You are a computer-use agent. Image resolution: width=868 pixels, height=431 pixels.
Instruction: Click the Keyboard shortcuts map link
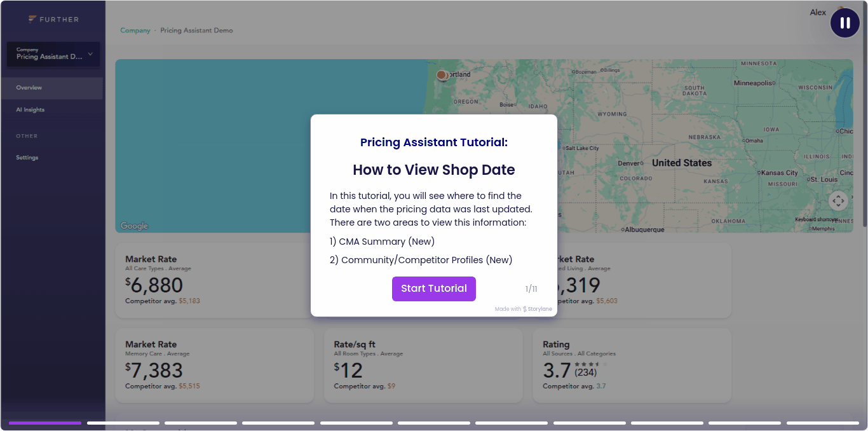(x=816, y=220)
